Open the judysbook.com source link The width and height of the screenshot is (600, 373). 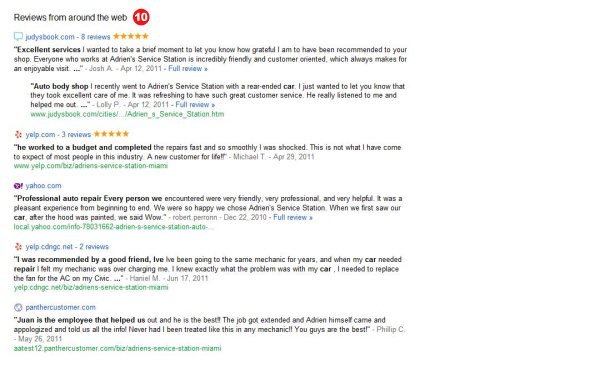(x=50, y=37)
